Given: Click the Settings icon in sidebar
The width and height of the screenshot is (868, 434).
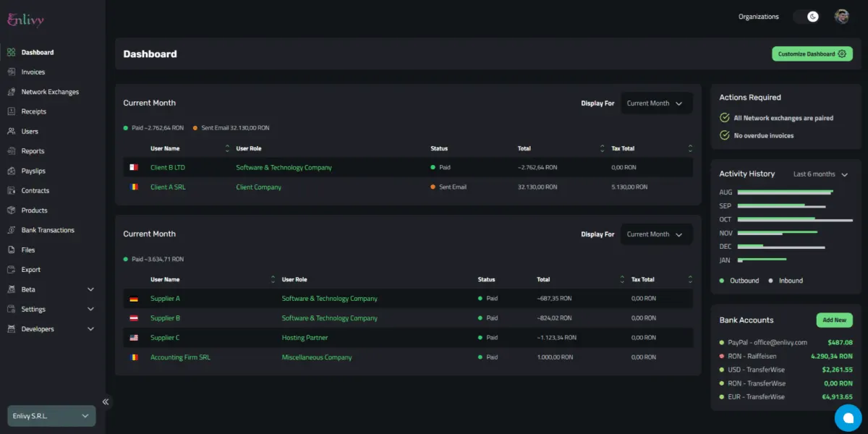Looking at the screenshot, I should pyautogui.click(x=11, y=310).
